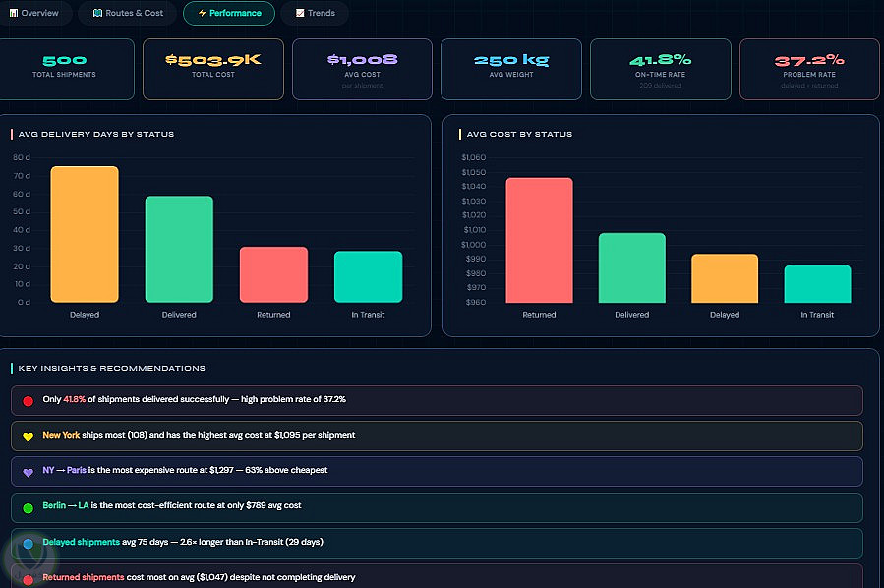Image resolution: width=884 pixels, height=588 pixels.
Task: Click the purple heart icon beside NY → Paris
Action: [28, 472]
